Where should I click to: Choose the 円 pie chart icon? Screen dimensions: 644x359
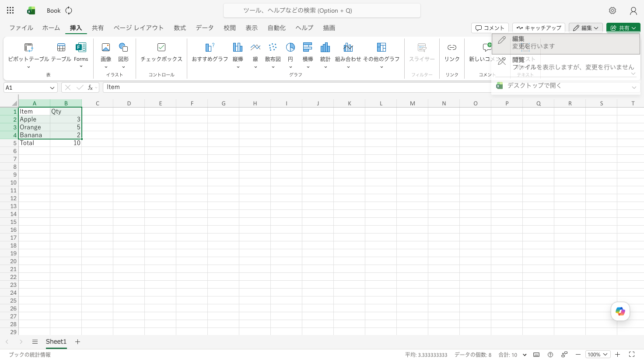(290, 47)
